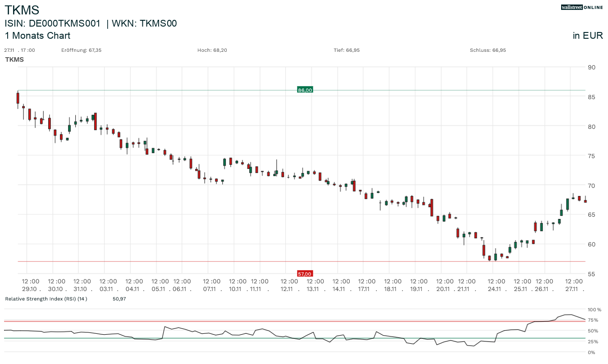Screen dimensions: 608x364
Task: Click the 55 label on price axis
Action: click(x=591, y=274)
